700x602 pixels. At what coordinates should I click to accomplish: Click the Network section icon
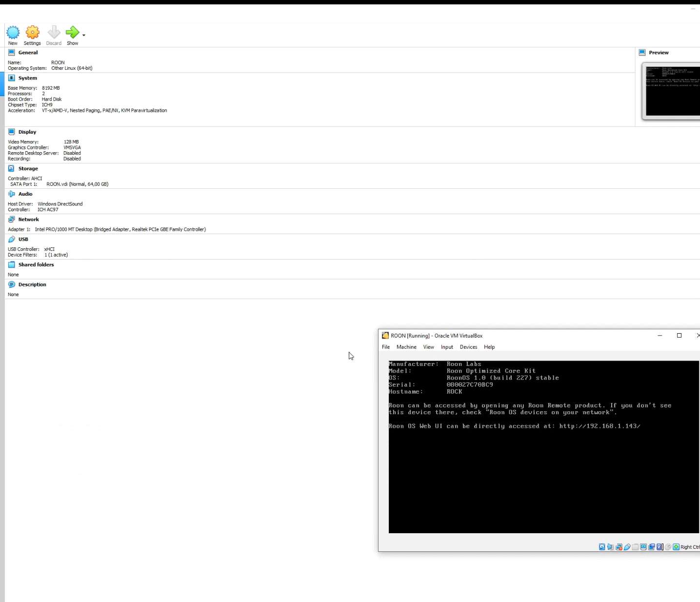click(12, 219)
